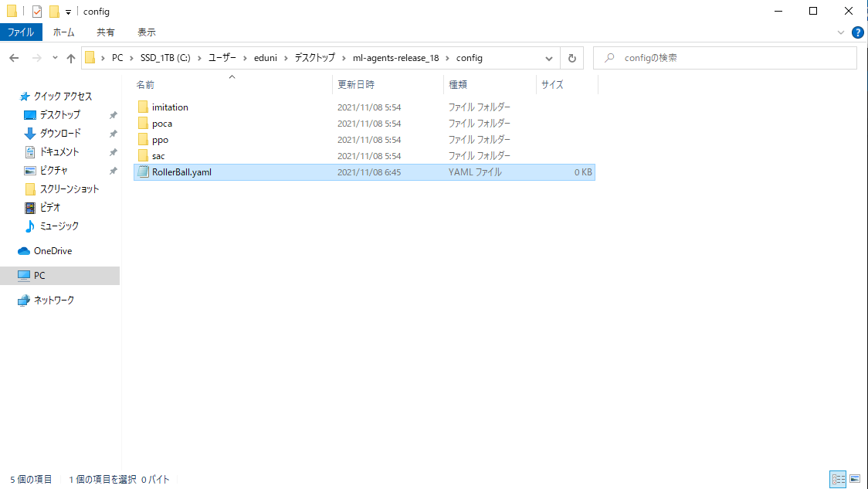The height and width of the screenshot is (489, 868).
Task: Select the RollerBall.yaml file icon
Action: 143,171
